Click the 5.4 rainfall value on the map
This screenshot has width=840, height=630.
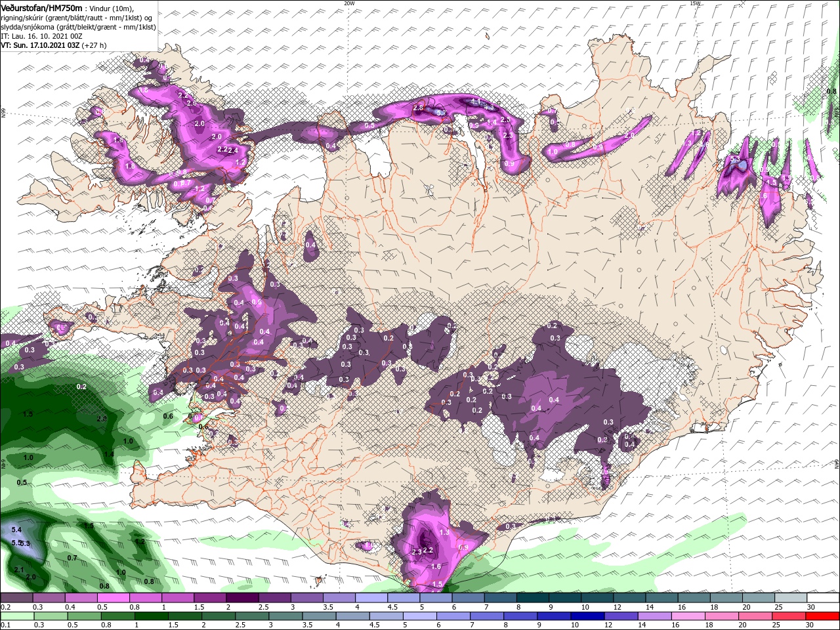pos(17,530)
